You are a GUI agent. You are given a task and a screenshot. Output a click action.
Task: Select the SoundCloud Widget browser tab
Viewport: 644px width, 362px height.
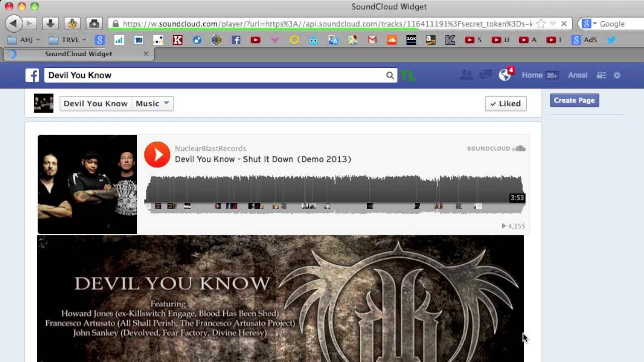(x=78, y=54)
